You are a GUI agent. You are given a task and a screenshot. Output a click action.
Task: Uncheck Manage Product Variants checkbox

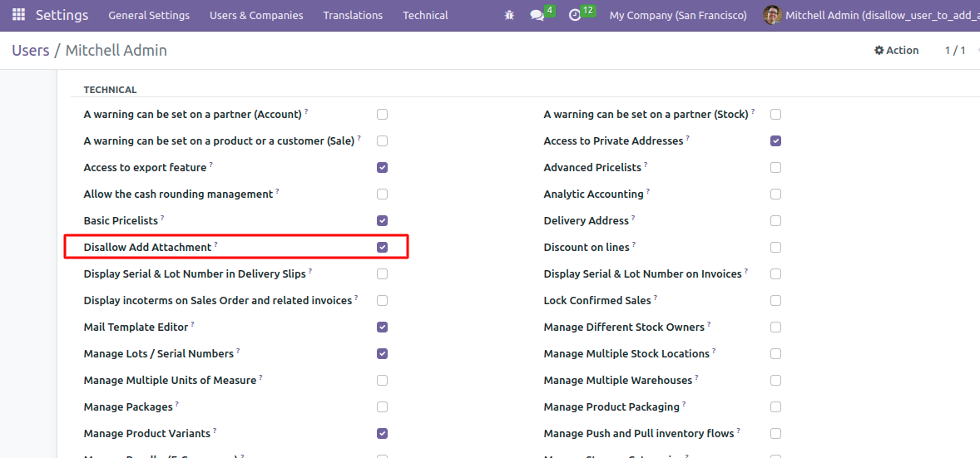(383, 434)
